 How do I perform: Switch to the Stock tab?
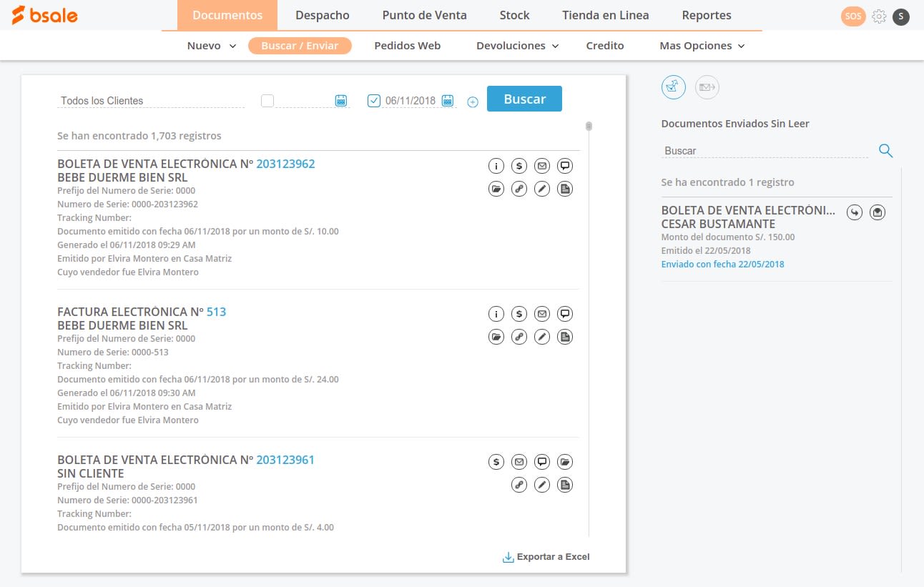point(514,15)
